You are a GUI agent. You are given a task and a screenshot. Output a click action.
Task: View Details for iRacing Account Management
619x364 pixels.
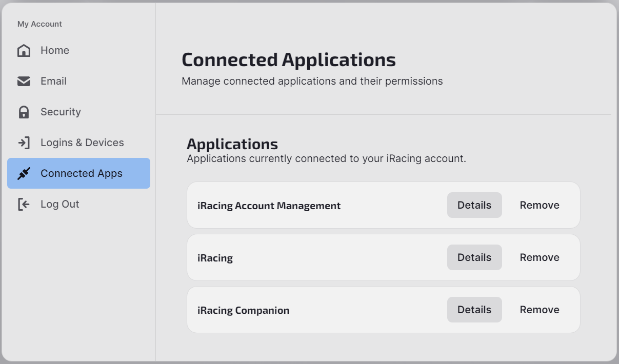tap(474, 205)
